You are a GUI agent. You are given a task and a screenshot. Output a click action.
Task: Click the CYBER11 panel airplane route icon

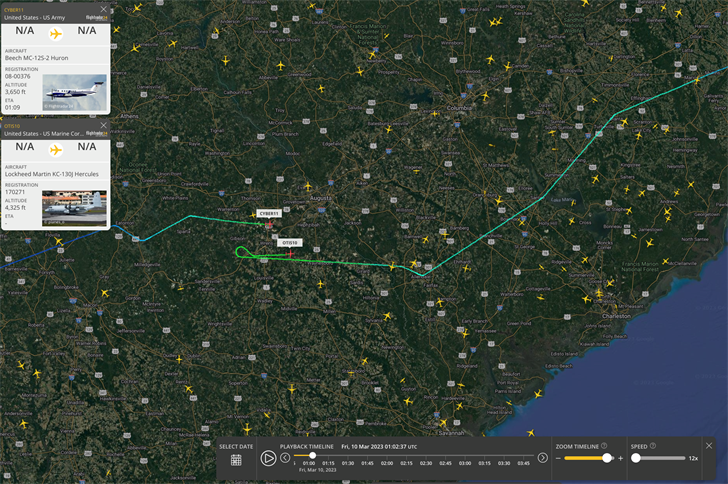click(56, 34)
